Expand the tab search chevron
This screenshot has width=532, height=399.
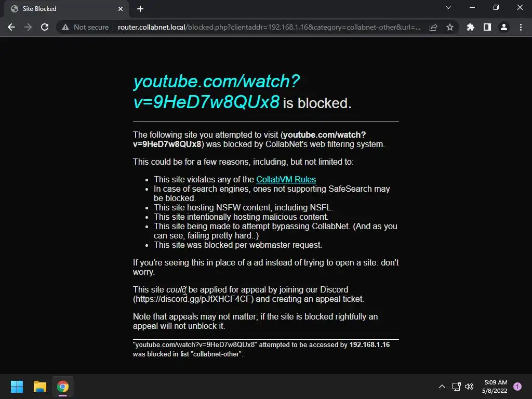click(x=448, y=7)
